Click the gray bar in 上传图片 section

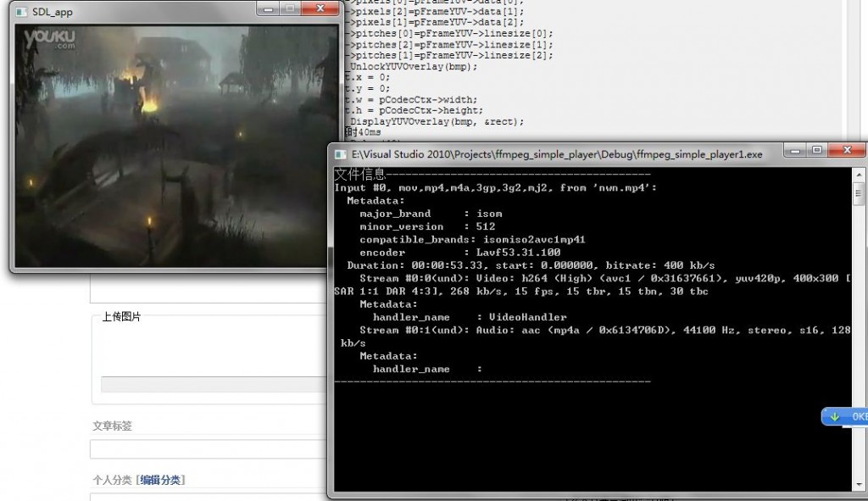212,384
